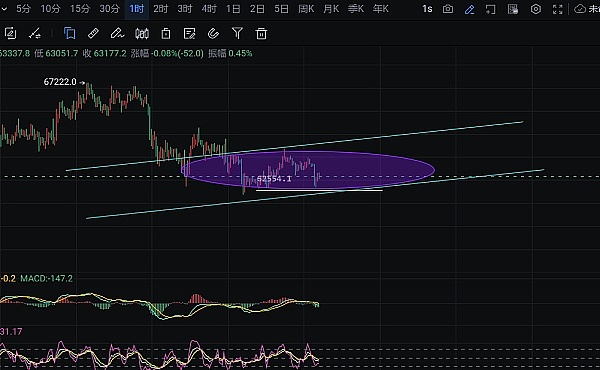The image size is (600, 370).
Task: Toggle the drawing pencil tool
Action: [470, 9]
